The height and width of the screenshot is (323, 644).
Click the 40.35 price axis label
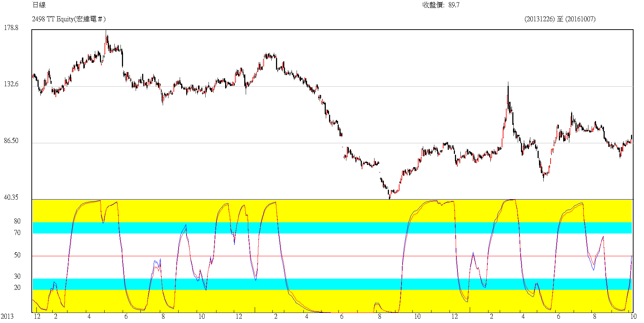click(x=11, y=197)
